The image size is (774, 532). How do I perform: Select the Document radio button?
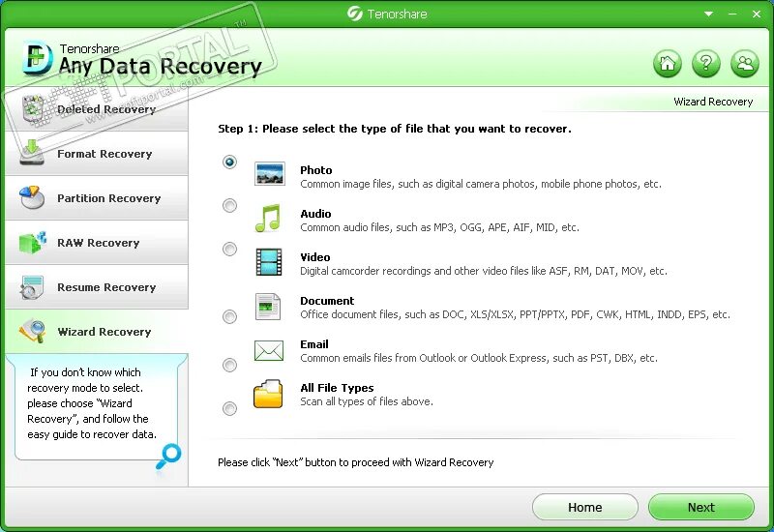[229, 316]
